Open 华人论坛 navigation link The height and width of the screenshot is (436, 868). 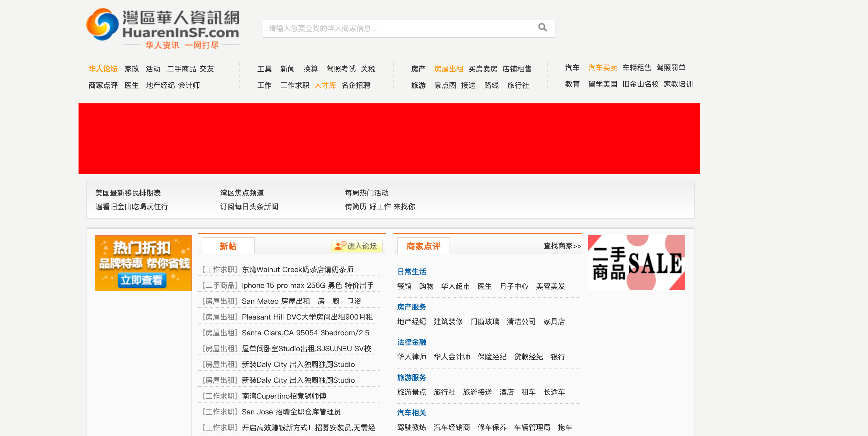(x=103, y=69)
